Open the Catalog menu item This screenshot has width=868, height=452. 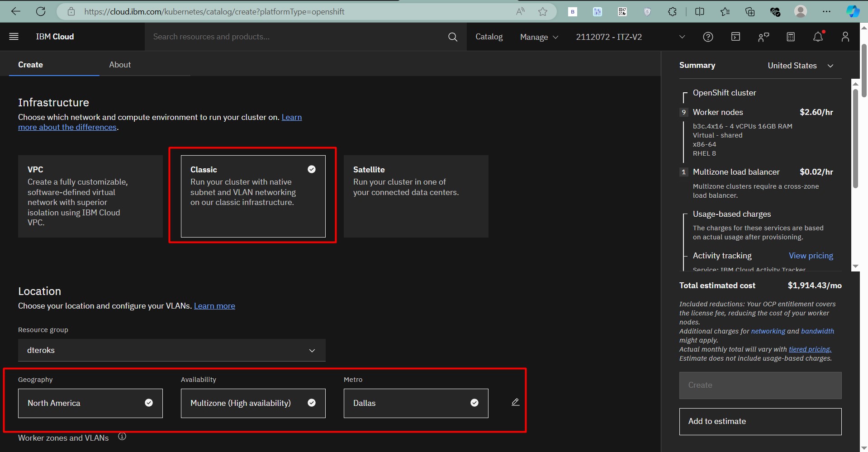click(x=489, y=37)
